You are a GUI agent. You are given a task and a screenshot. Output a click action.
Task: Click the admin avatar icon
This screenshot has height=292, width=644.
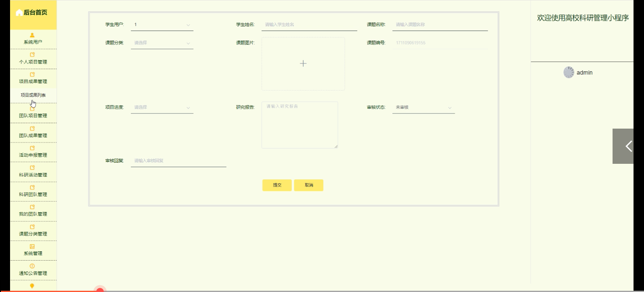point(569,72)
